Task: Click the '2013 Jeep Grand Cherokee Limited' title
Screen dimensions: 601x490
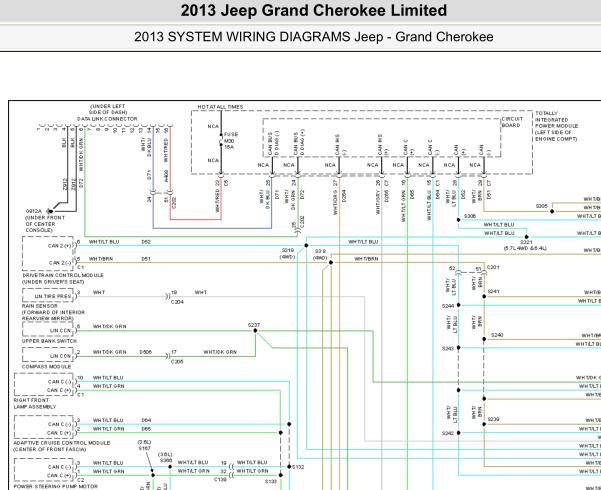Action: tap(314, 10)
